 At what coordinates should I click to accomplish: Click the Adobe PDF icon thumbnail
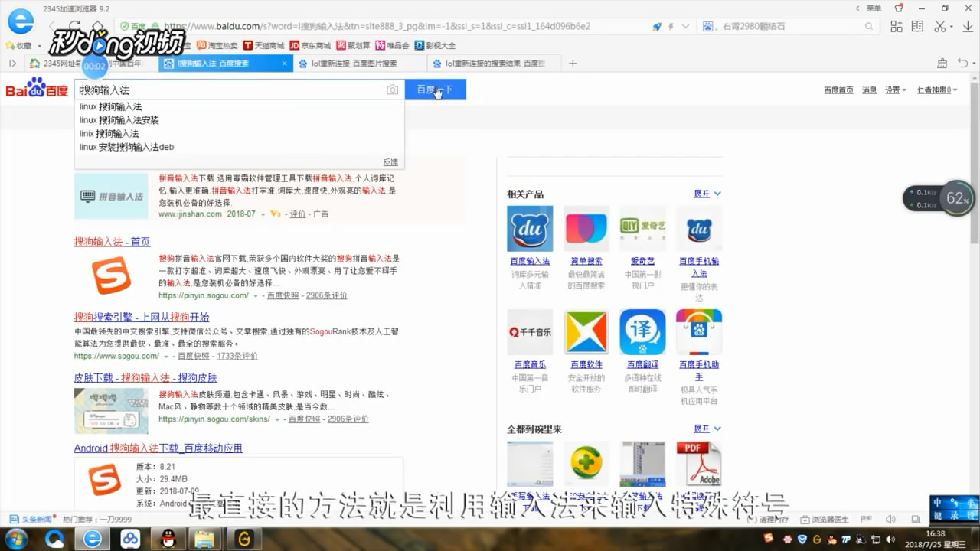[699, 463]
